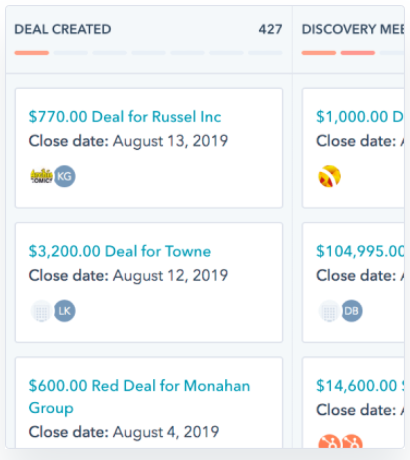Click the LK owner avatar
The height and width of the screenshot is (460, 410).
pos(65,311)
